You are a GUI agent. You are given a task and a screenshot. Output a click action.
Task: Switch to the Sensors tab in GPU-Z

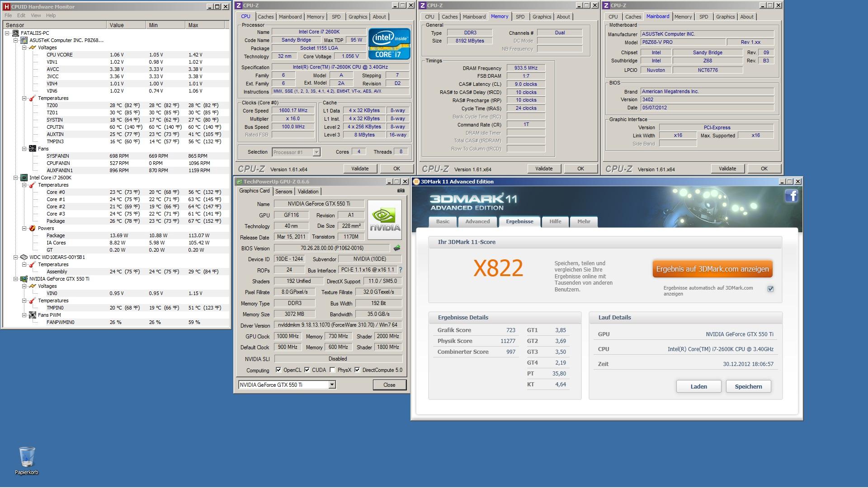(283, 192)
